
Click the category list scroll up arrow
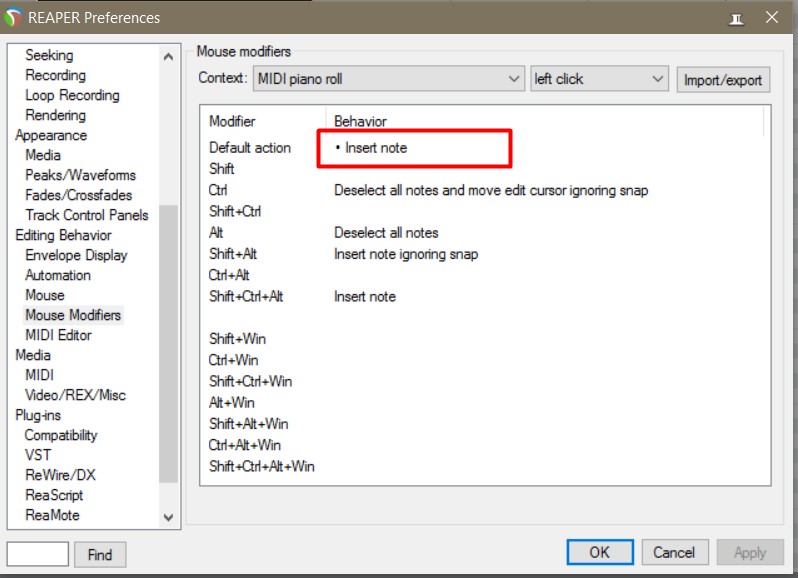click(168, 56)
